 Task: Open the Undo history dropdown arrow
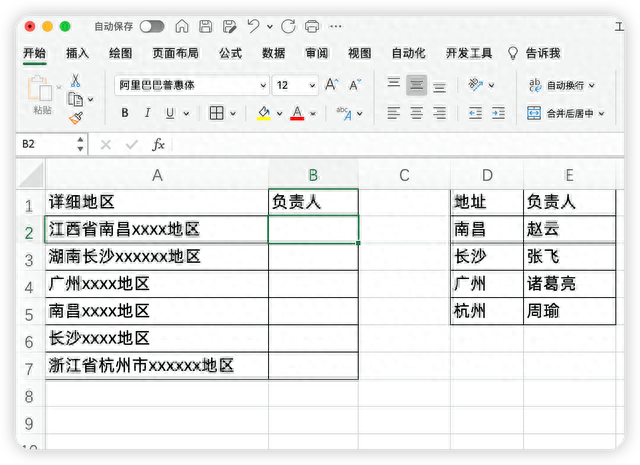[x=270, y=27]
